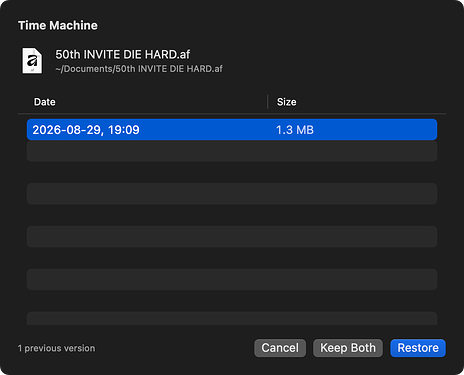
Task: Click the '1 previous version' status text
Action: pyautogui.click(x=56, y=348)
